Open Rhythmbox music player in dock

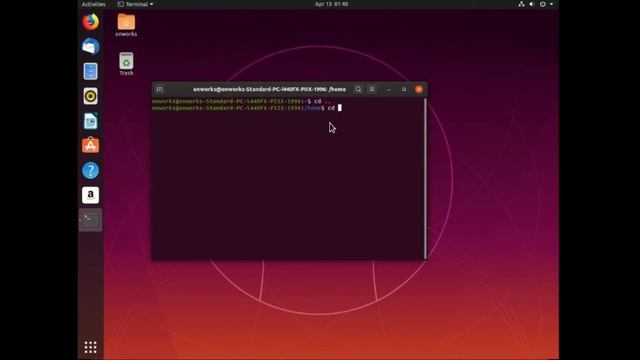pyautogui.click(x=91, y=96)
